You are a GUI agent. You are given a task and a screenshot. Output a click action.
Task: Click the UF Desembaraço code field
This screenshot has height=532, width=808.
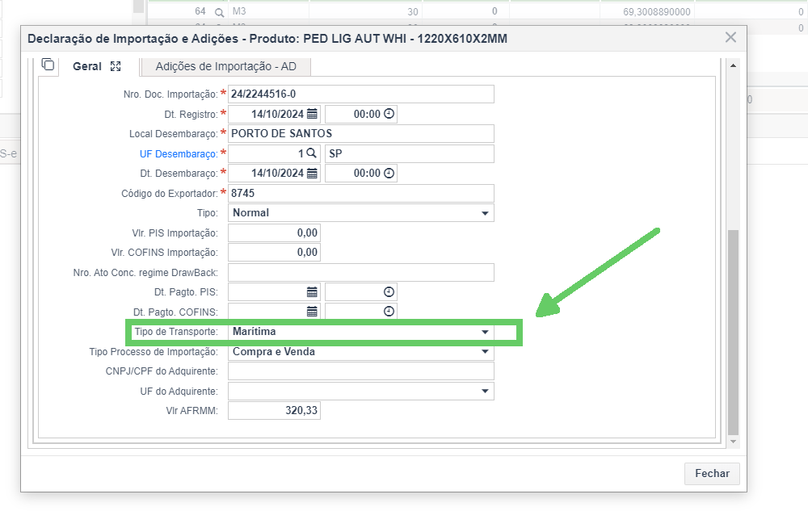click(274, 153)
